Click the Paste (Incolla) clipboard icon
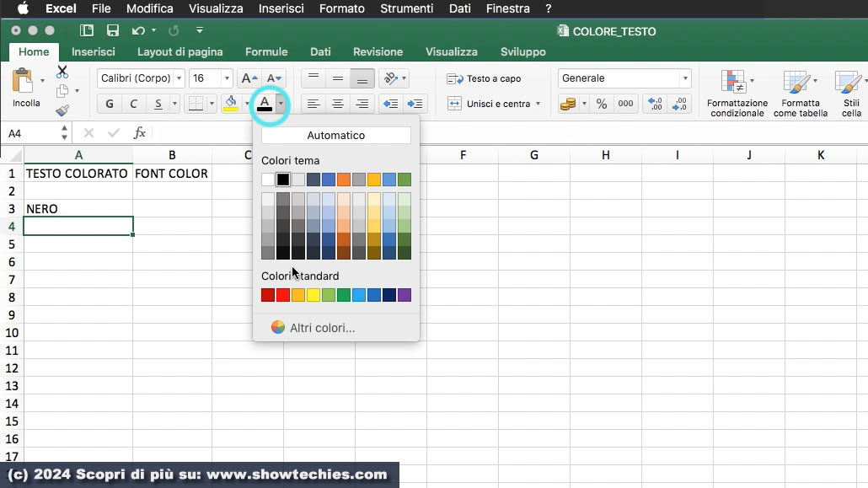The width and height of the screenshot is (868, 488). 23,82
